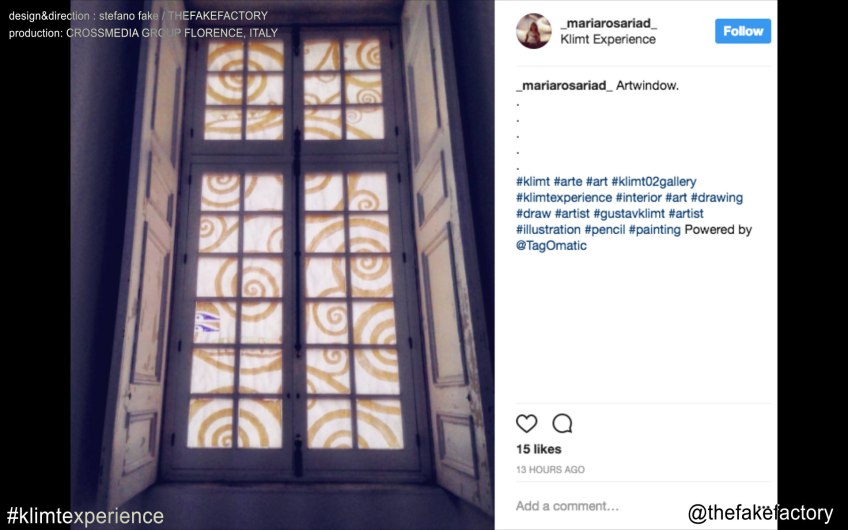Open the Klimt window photo
The width and height of the screenshot is (848, 530).
coord(282,265)
